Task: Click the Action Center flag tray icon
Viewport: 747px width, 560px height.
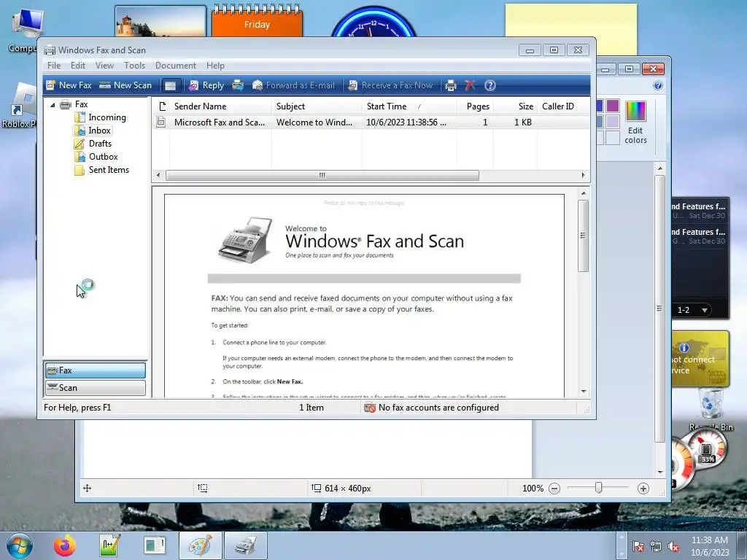Action: point(638,547)
